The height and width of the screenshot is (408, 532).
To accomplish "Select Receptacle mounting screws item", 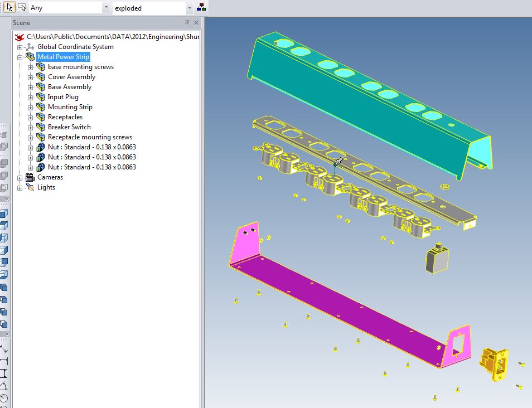I will pyautogui.click(x=90, y=137).
